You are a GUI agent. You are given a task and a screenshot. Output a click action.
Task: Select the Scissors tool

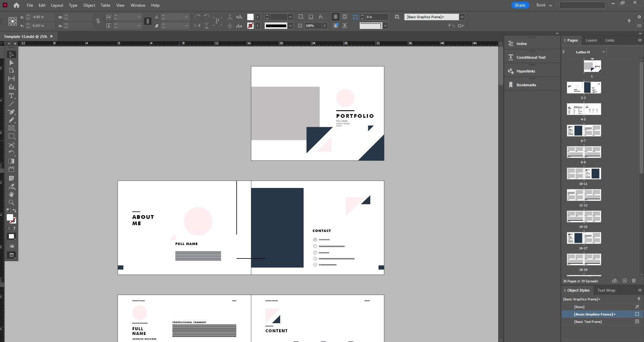[11, 145]
